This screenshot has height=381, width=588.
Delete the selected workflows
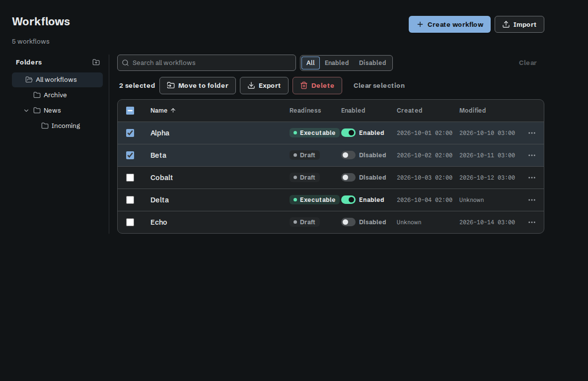tap(317, 85)
